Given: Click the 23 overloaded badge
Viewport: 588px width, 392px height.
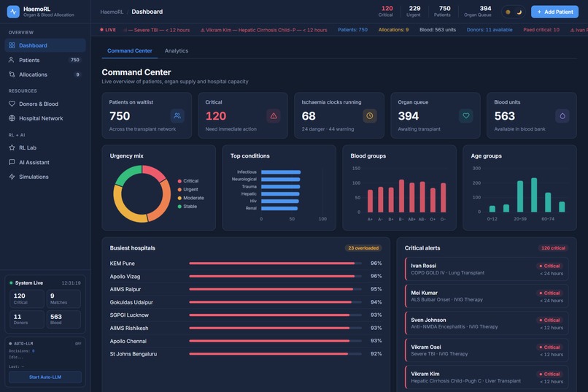Looking at the screenshot, I should [363, 248].
